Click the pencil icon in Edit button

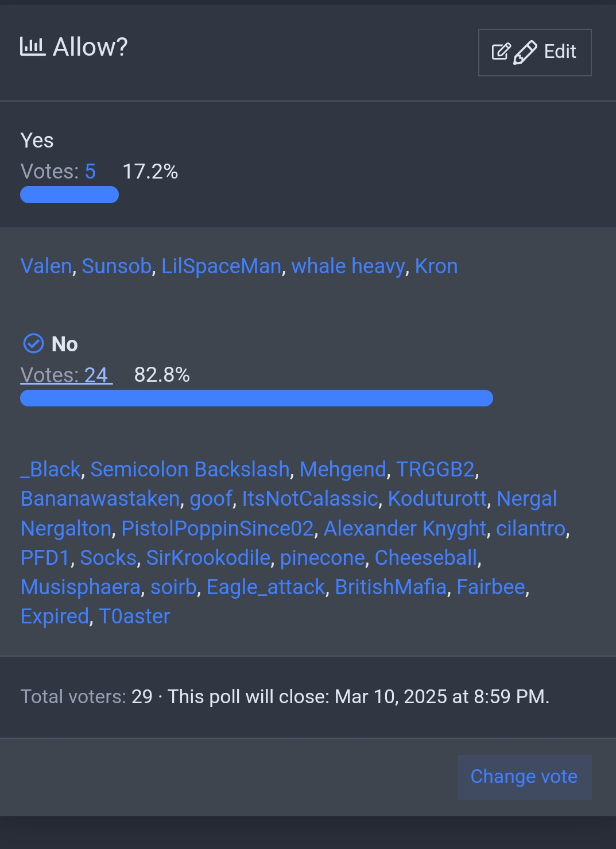(x=525, y=52)
